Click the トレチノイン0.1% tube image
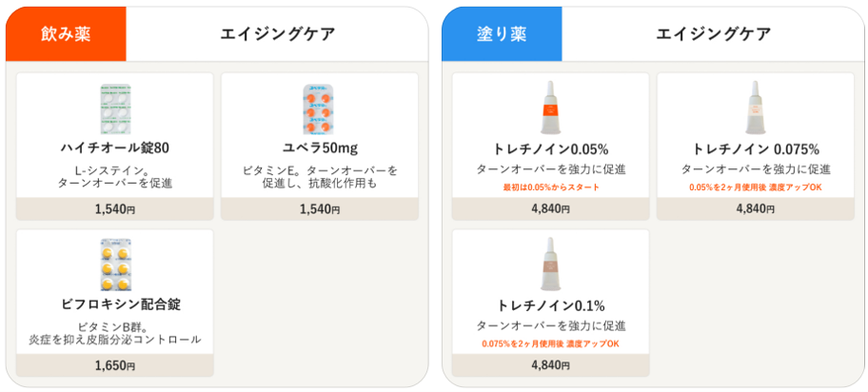868x392 pixels. [550, 265]
